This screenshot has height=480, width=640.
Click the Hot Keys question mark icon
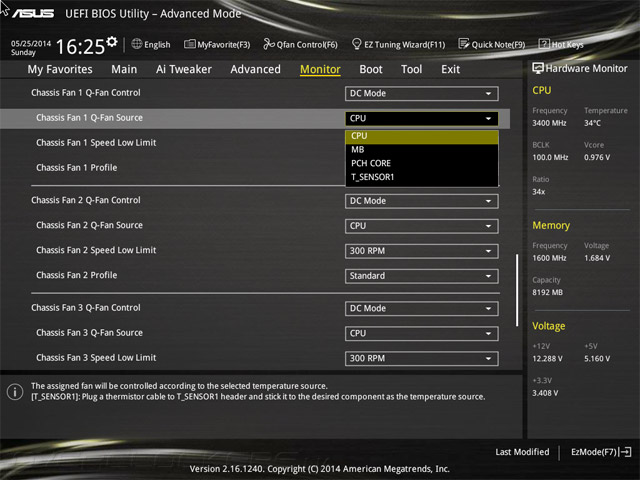(544, 44)
